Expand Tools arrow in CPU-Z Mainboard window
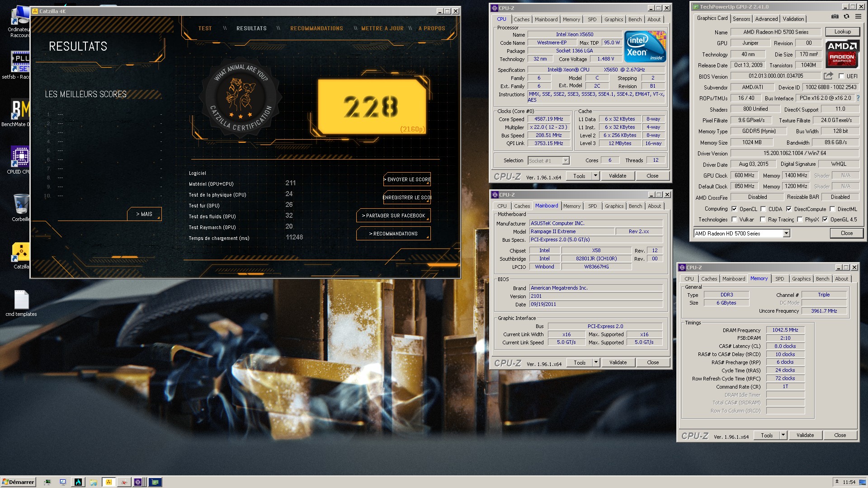 [x=596, y=362]
